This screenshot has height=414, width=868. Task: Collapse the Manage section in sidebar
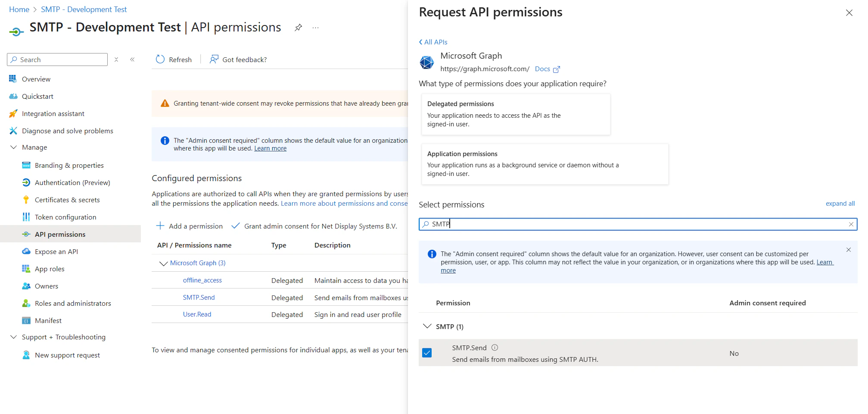14,147
